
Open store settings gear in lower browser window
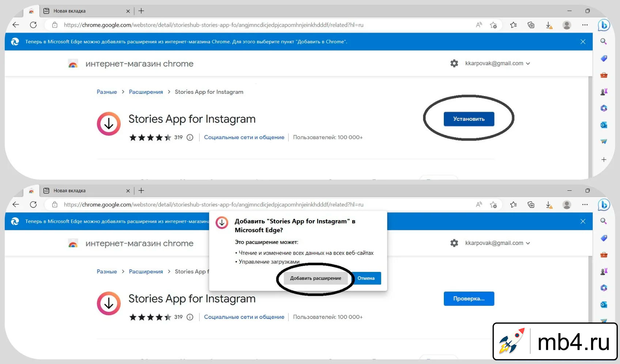pos(454,243)
